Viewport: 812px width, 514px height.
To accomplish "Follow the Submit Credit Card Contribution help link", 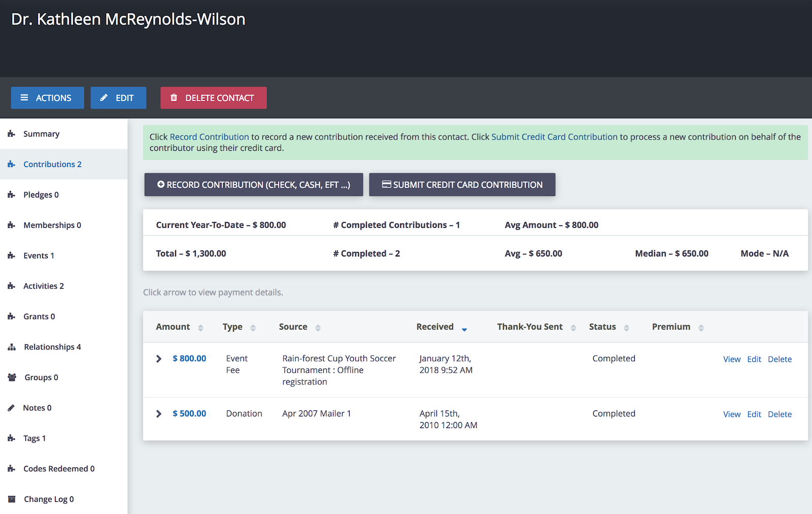I will point(555,137).
